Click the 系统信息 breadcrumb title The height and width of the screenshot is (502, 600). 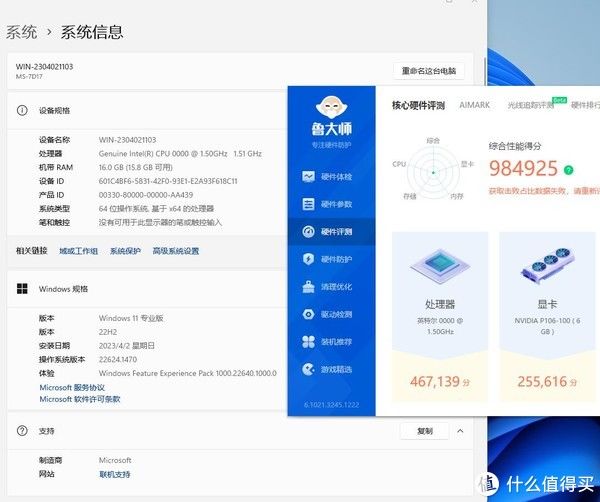click(92, 32)
